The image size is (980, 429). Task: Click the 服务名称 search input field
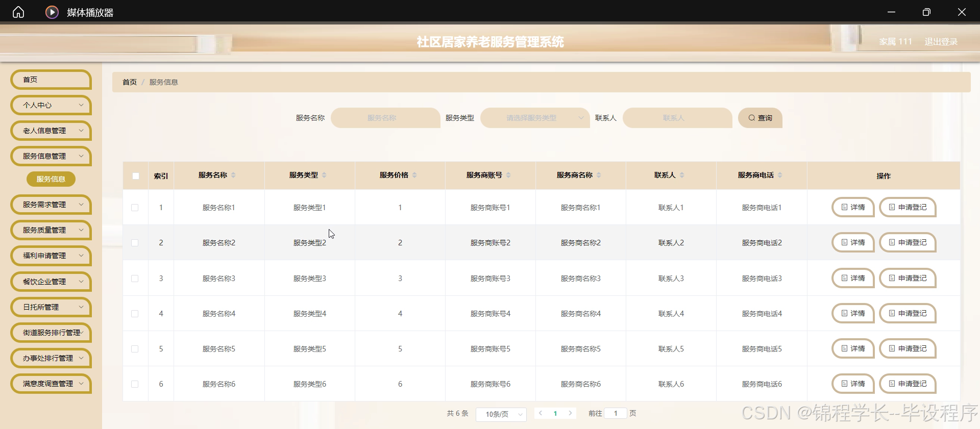385,118
